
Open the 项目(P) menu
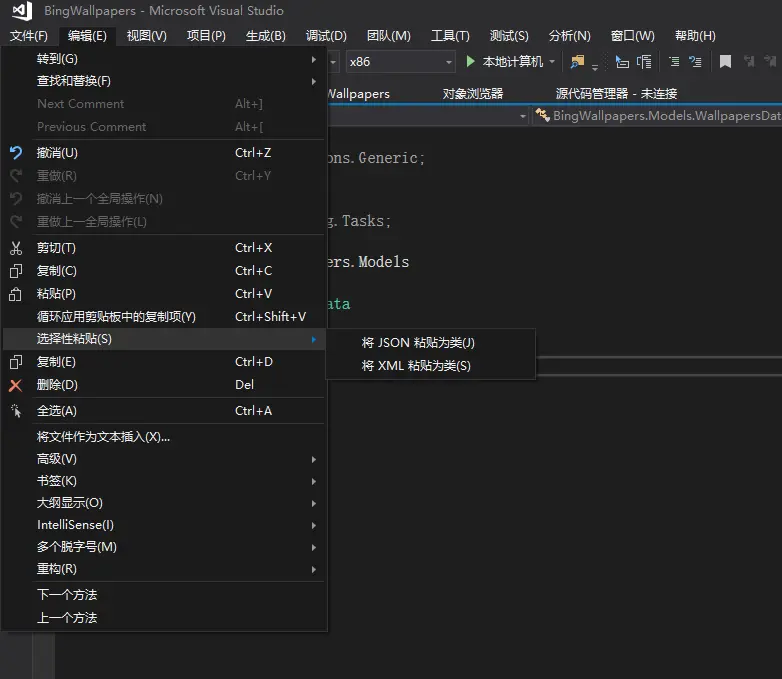(x=206, y=36)
